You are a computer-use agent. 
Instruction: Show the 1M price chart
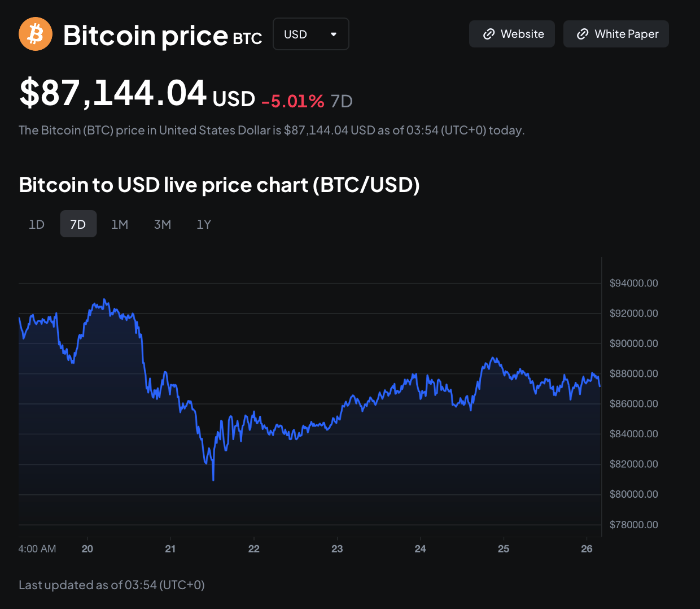(x=120, y=224)
